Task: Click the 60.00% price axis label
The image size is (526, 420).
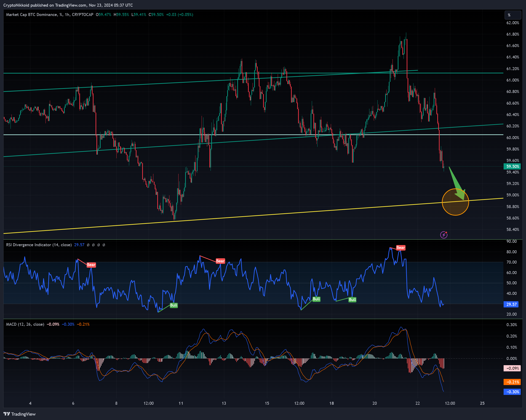Action: click(513, 138)
